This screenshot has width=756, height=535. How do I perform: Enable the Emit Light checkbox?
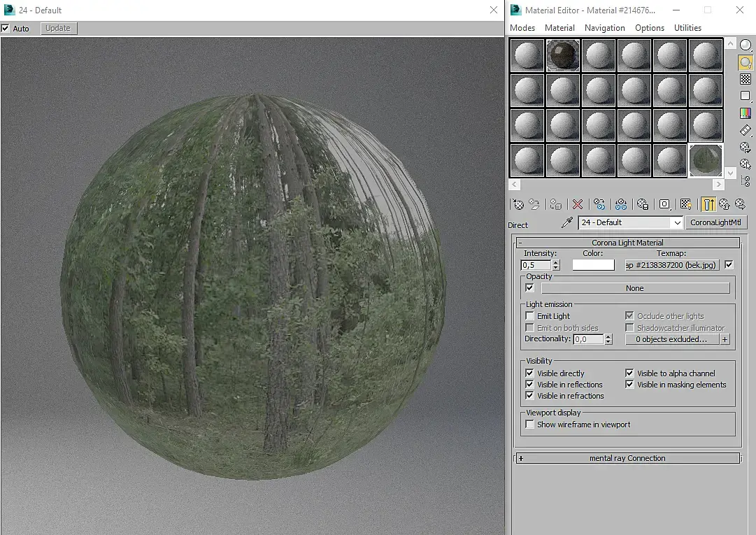pyautogui.click(x=530, y=316)
